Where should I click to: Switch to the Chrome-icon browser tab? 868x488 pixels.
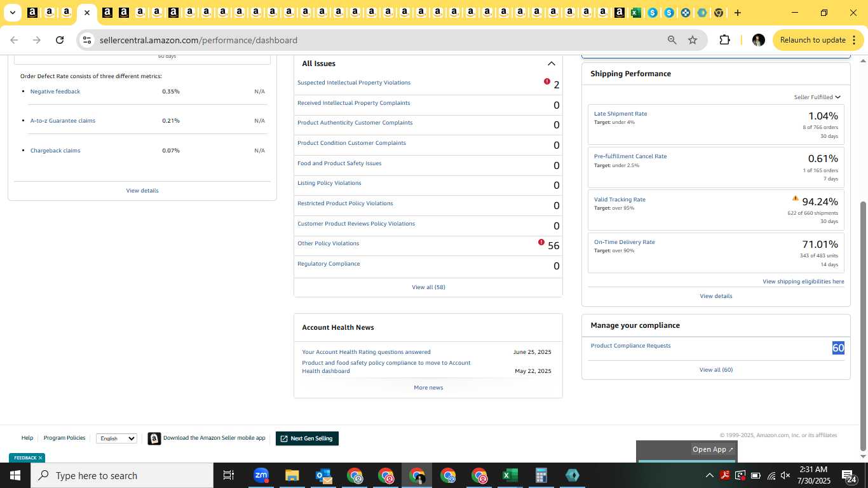point(719,13)
